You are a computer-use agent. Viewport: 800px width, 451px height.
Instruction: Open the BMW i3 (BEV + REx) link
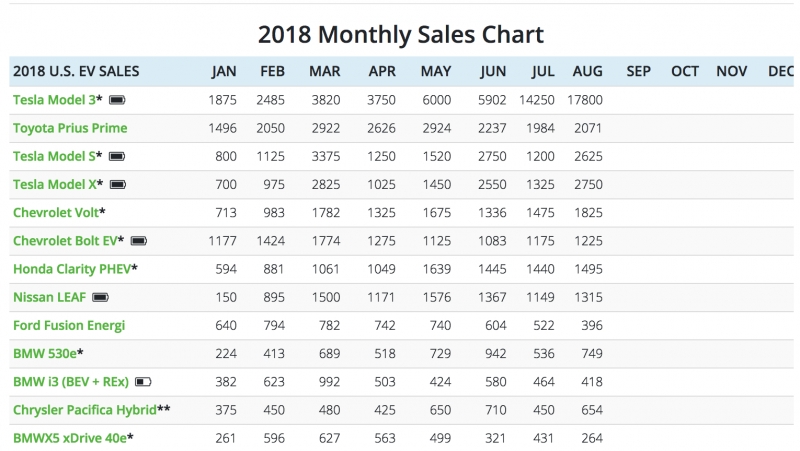coord(71,382)
